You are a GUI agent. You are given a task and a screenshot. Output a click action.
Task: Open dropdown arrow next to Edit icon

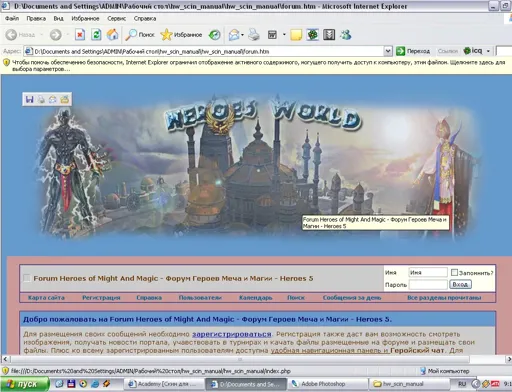click(284, 35)
